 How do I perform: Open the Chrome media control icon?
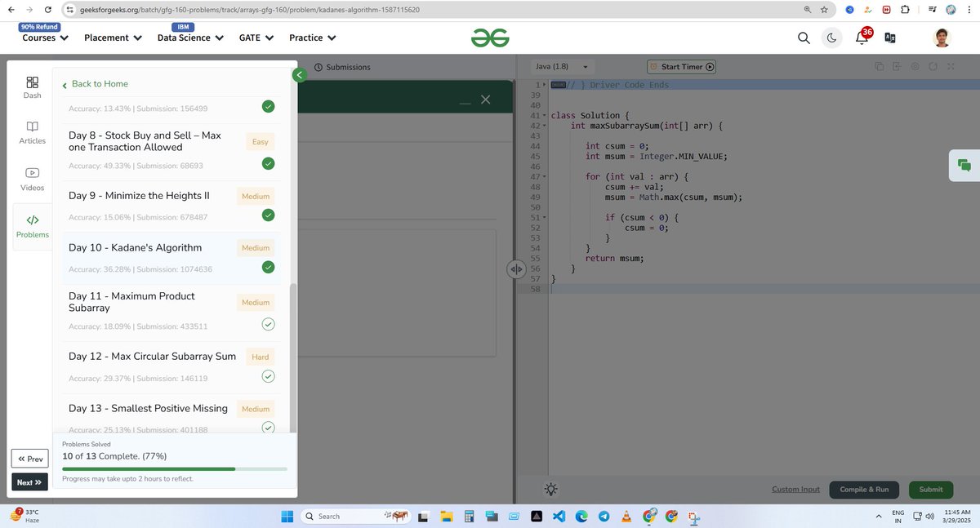[x=932, y=9]
